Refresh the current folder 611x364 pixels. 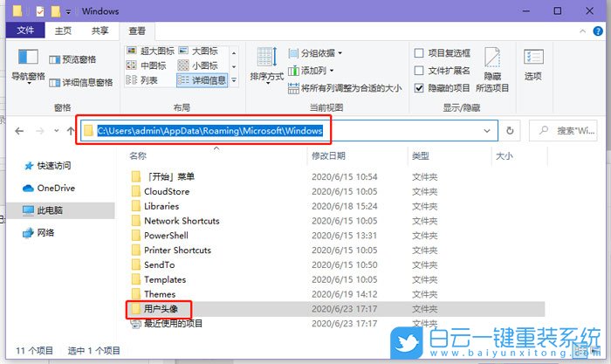[510, 131]
